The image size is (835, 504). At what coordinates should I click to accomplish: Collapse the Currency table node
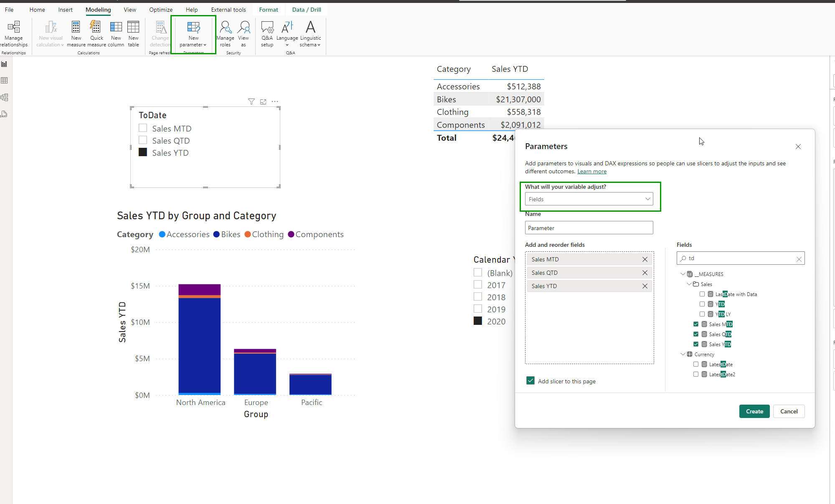[683, 354]
